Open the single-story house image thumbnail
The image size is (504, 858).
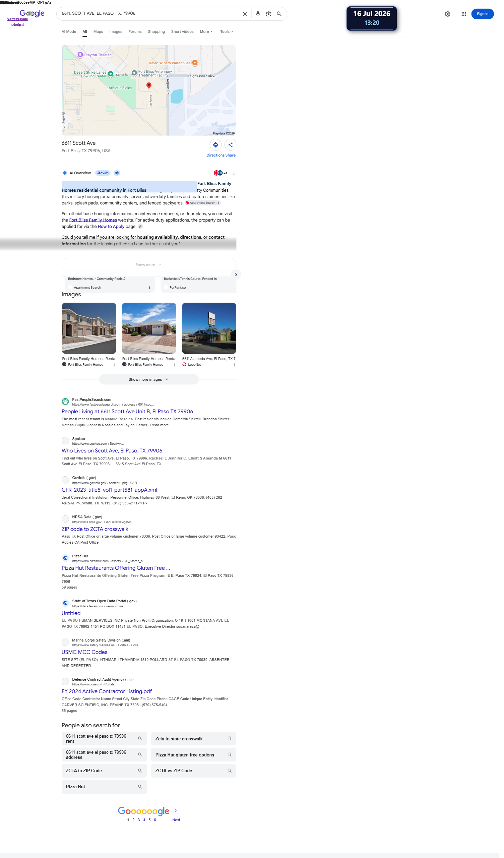point(150,331)
